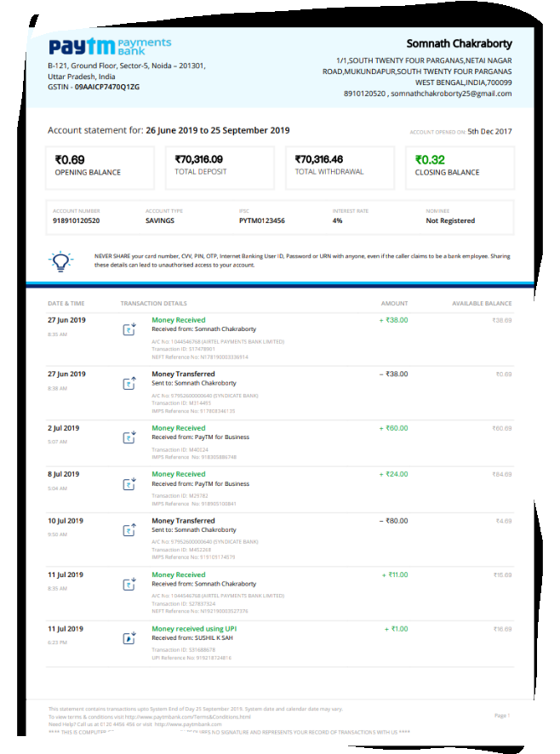Click account number 918910120520
Viewport: 560px width, 754px height.
click(76, 220)
